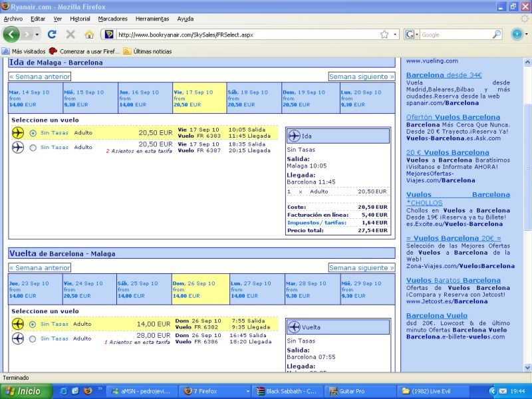Open the Home page icon
This screenshot has width=532, height=399.
[89, 35]
